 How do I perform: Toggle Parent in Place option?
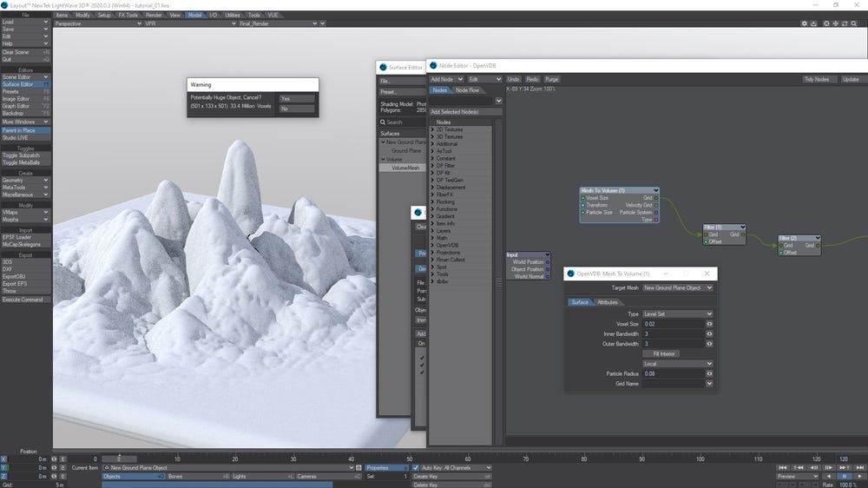[x=25, y=131]
